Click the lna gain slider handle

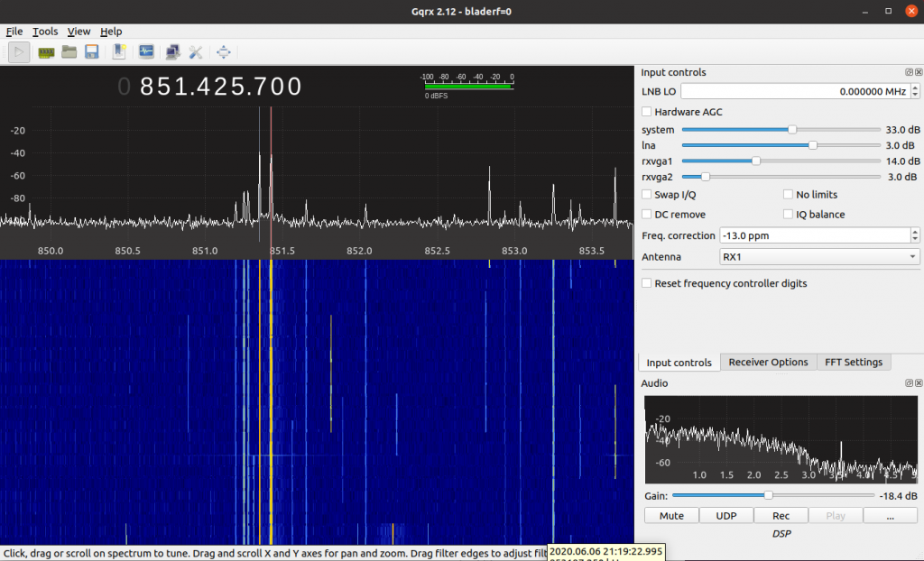[813, 145]
